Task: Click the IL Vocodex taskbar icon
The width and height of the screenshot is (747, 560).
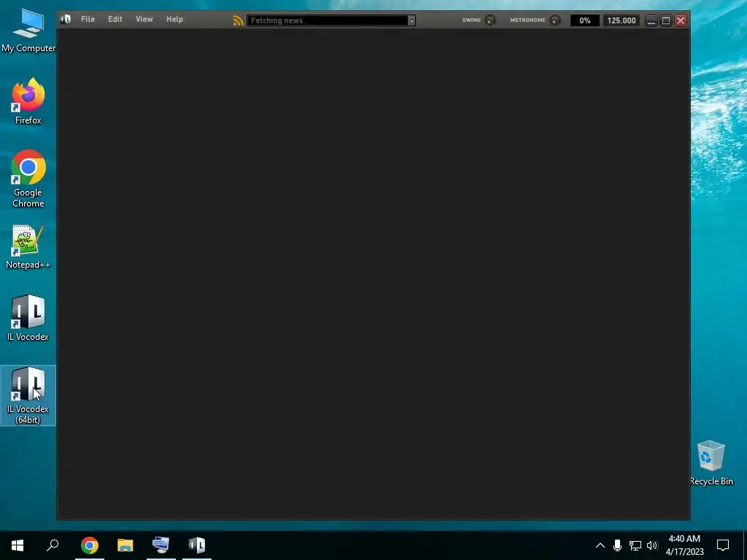Action: click(x=197, y=545)
